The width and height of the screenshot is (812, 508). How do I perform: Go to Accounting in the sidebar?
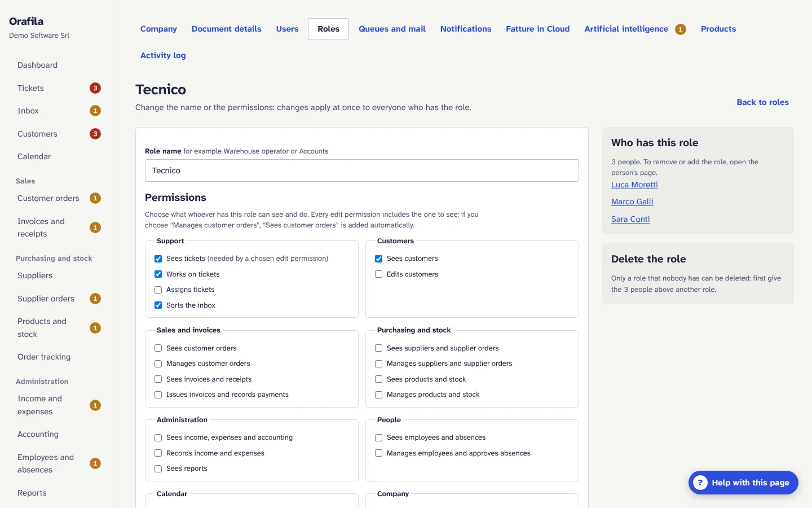coord(59,434)
